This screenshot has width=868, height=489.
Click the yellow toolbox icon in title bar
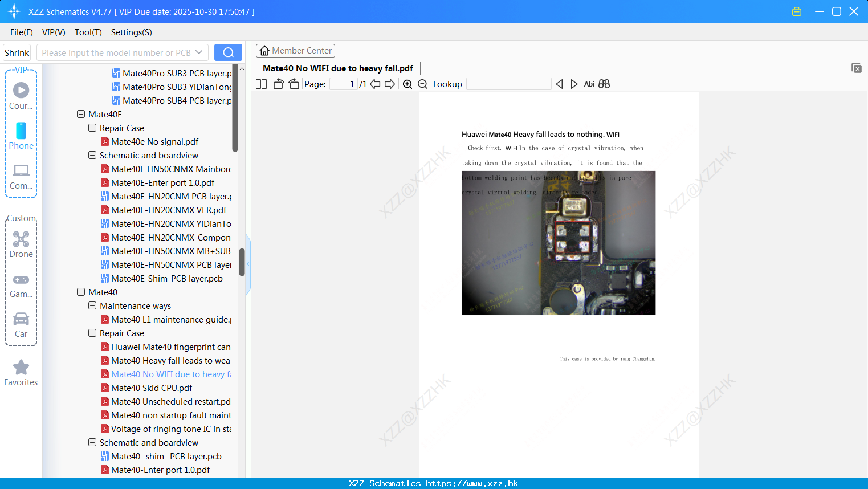click(x=797, y=11)
